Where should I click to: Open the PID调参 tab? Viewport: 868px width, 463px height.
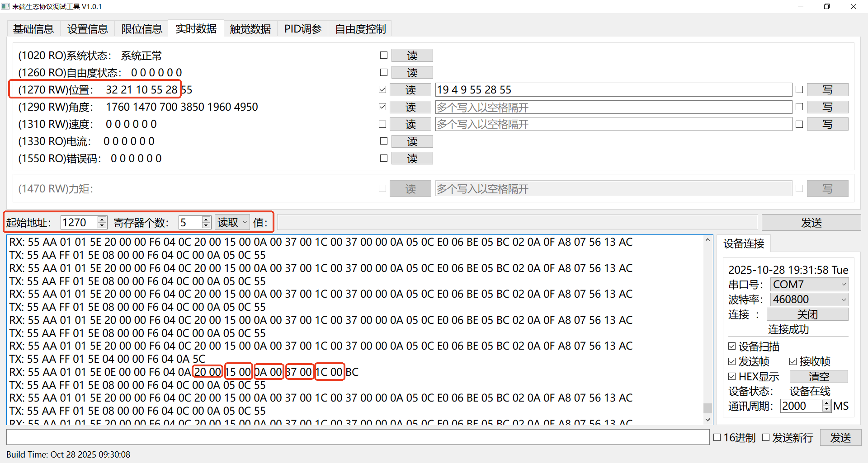coord(302,29)
